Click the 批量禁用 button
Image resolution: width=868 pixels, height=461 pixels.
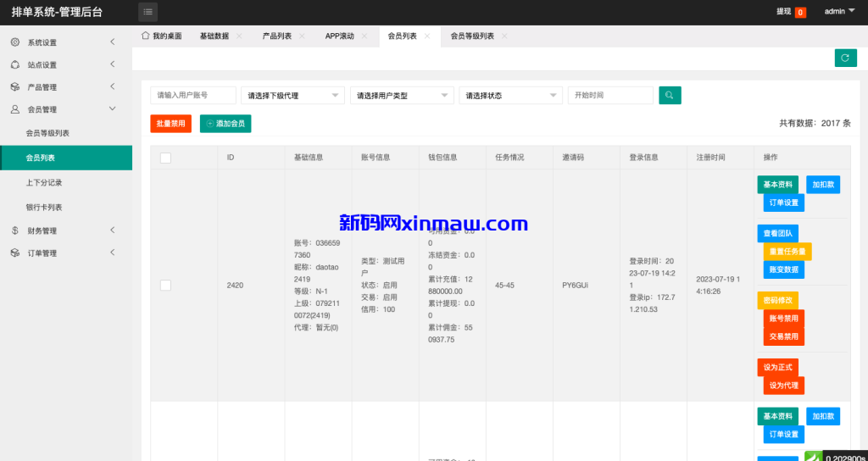tap(170, 124)
